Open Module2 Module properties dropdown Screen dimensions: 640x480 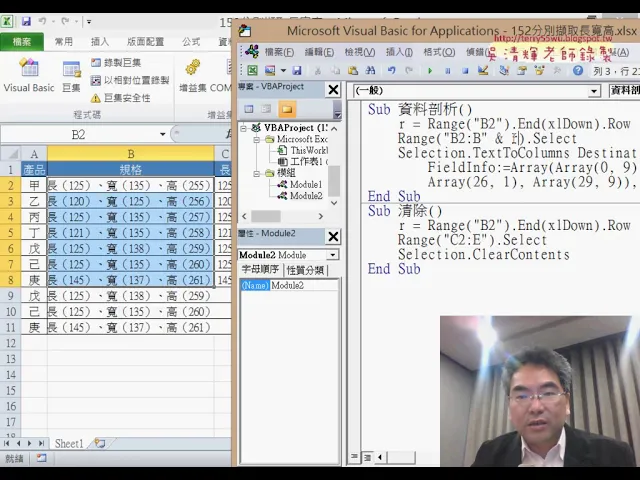(333, 255)
